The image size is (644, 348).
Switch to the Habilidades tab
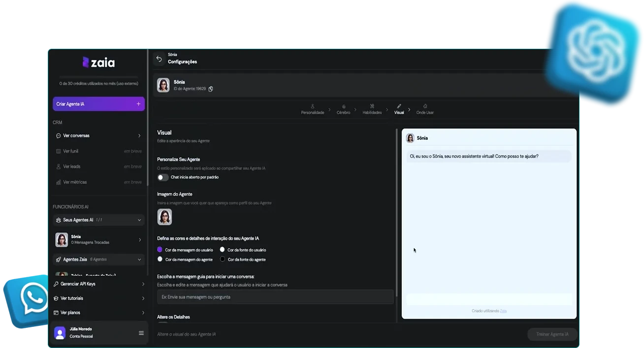point(372,109)
